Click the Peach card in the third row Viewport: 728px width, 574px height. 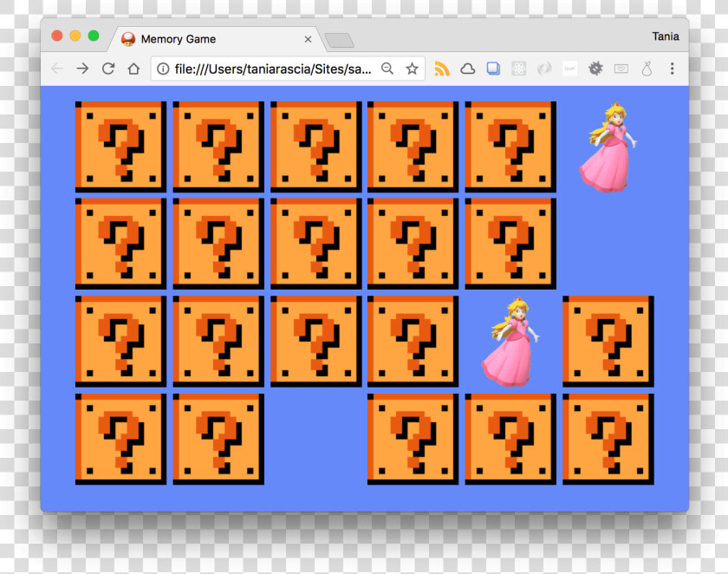tap(510, 342)
